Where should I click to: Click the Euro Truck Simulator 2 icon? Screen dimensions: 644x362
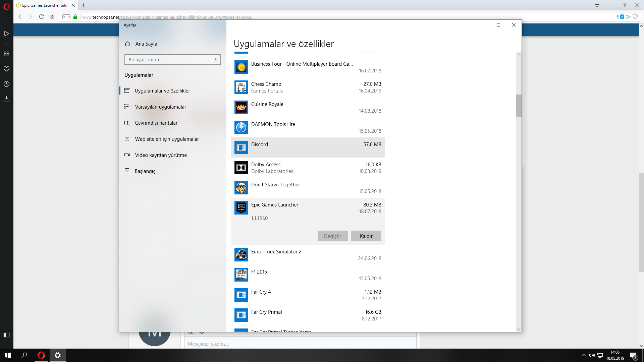pos(241,255)
